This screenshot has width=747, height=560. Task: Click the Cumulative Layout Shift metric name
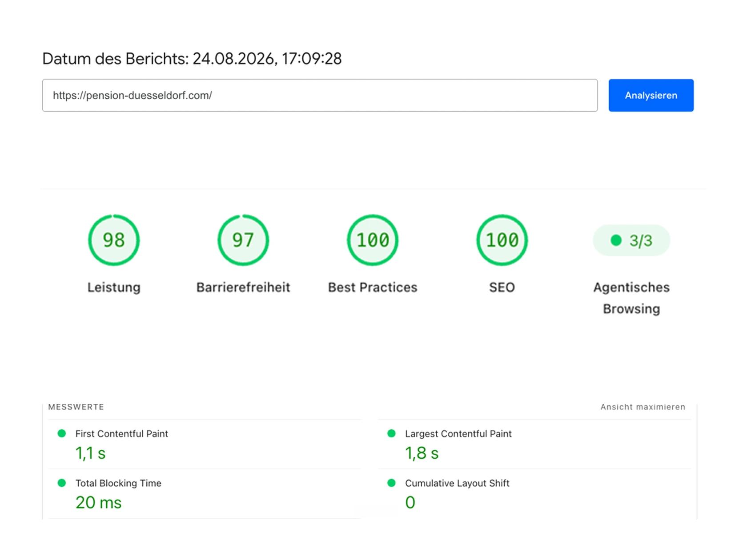coord(457,483)
